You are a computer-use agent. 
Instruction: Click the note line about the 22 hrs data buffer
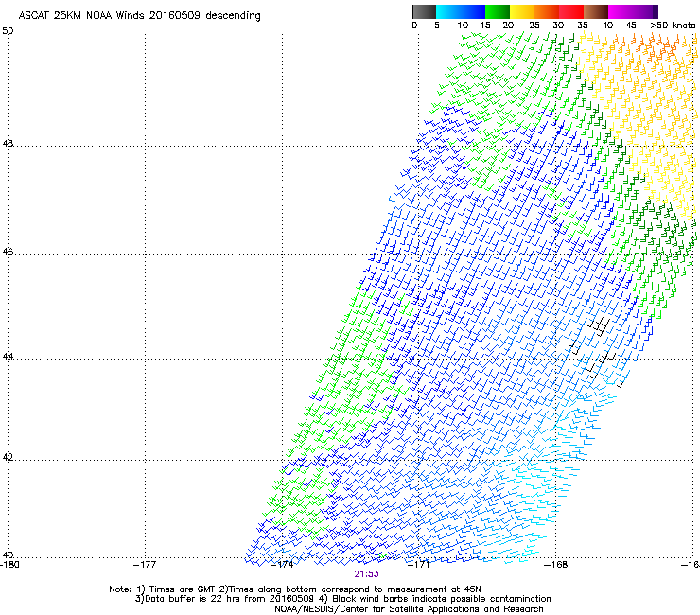pyautogui.click(x=342, y=599)
